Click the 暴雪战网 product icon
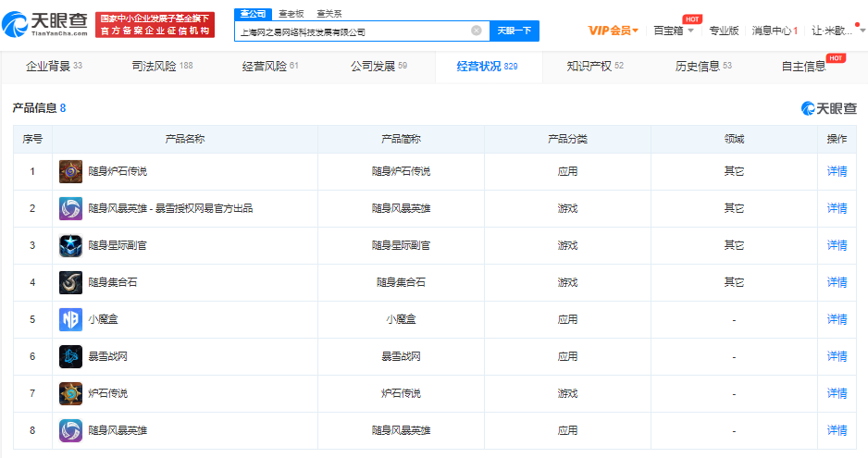The width and height of the screenshot is (868, 458). click(x=70, y=356)
